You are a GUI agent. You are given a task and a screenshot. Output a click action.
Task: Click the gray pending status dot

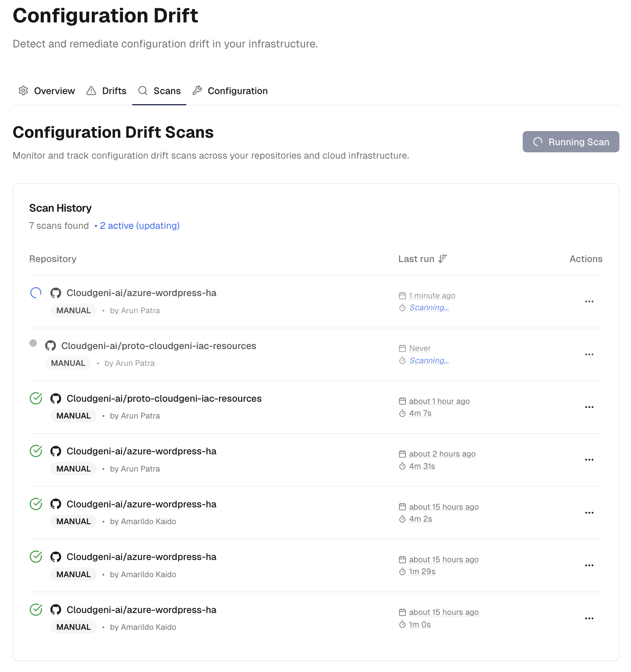click(x=33, y=343)
